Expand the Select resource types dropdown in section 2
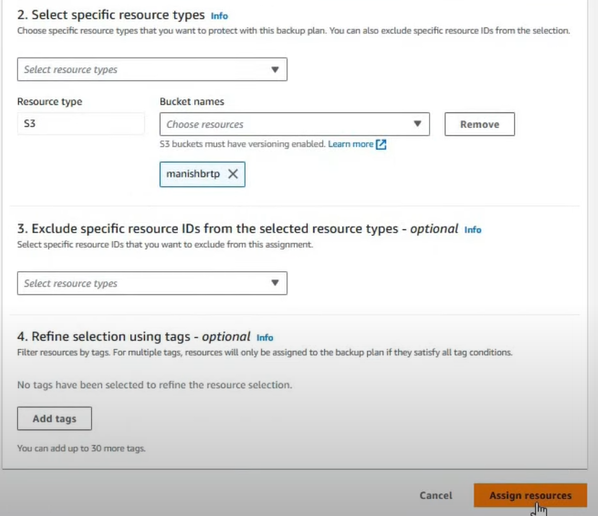 pos(152,69)
